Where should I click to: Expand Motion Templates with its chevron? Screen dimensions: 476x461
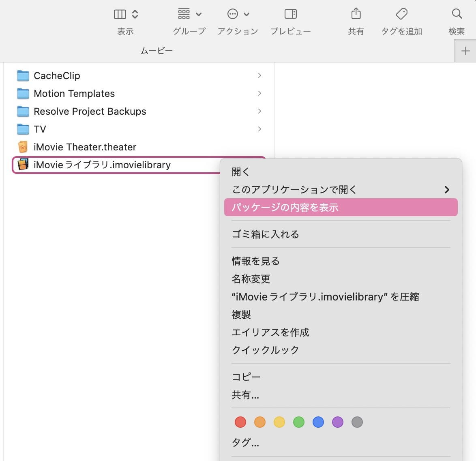pos(259,94)
